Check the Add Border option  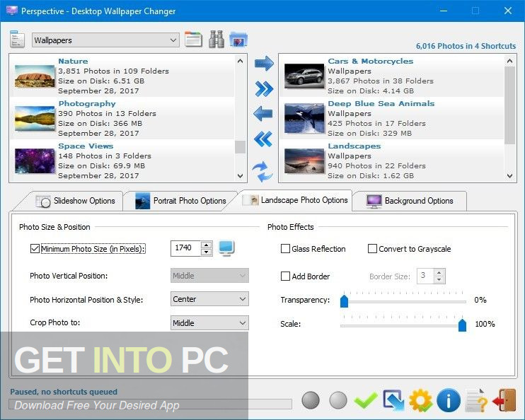click(x=285, y=276)
